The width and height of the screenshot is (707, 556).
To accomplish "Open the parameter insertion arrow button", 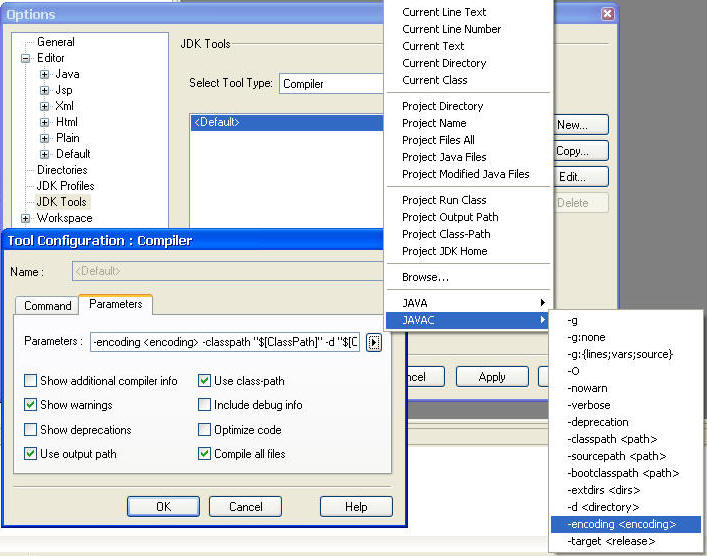I will [374, 342].
